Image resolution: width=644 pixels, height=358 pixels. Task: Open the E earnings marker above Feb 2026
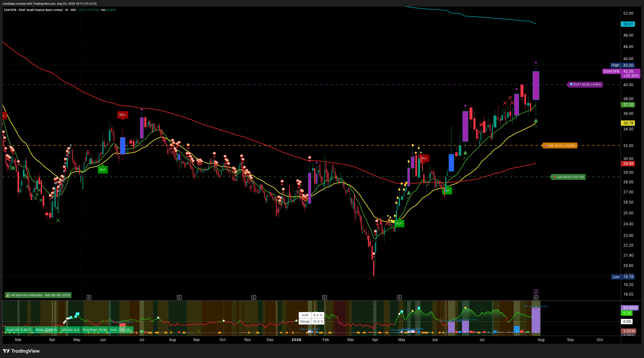pyautogui.click(x=324, y=297)
